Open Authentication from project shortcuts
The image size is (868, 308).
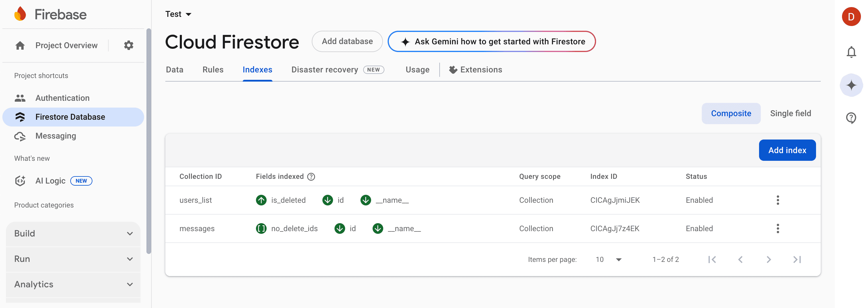pos(62,98)
